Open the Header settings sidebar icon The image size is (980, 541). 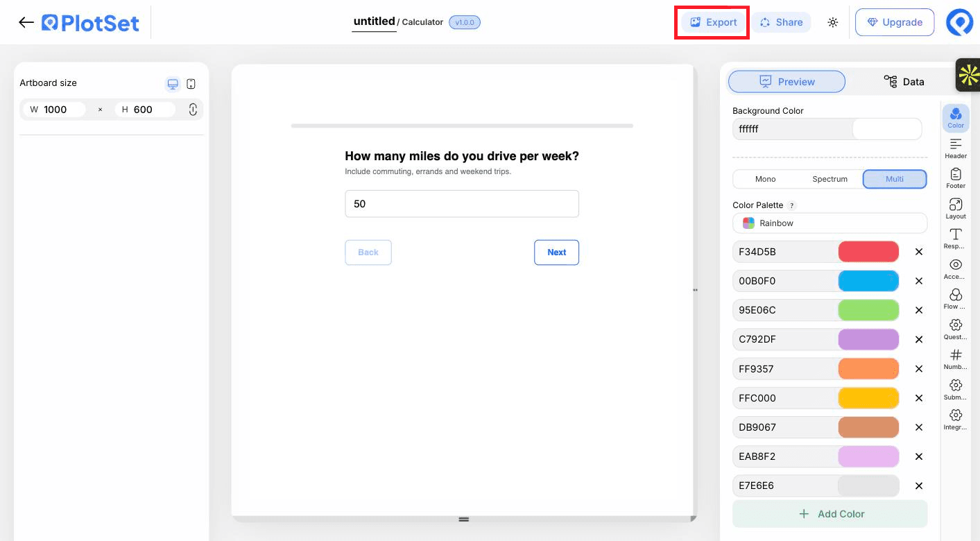[956, 148]
